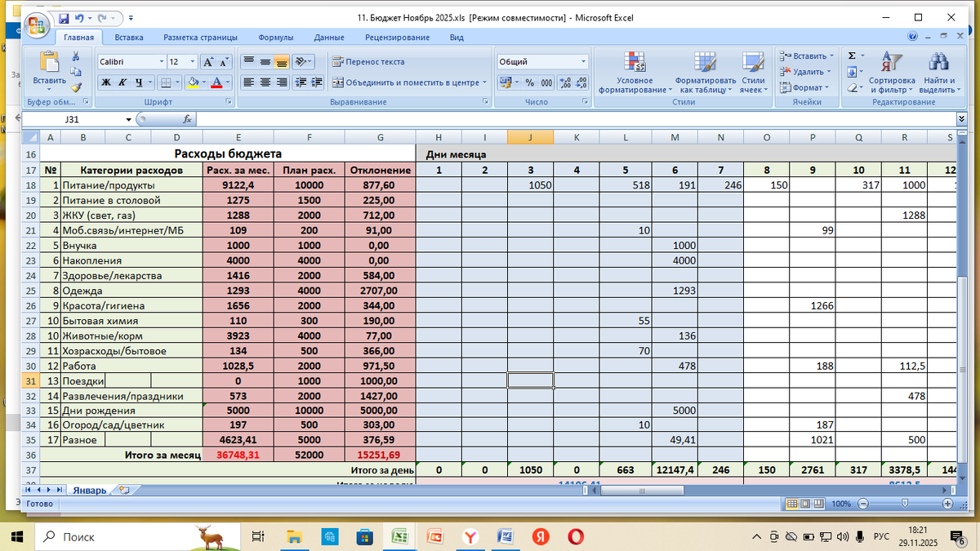980x551 pixels.
Task: Apply thousands separator format 000
Action: (x=546, y=82)
